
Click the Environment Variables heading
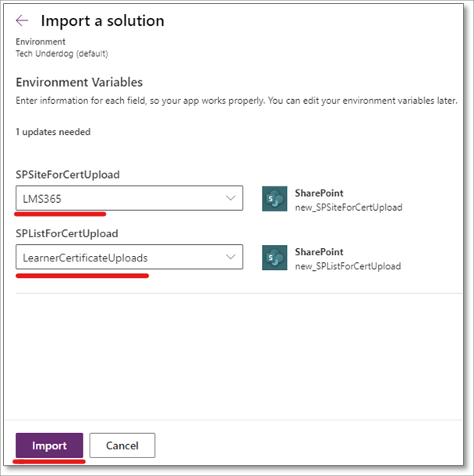pyautogui.click(x=79, y=82)
